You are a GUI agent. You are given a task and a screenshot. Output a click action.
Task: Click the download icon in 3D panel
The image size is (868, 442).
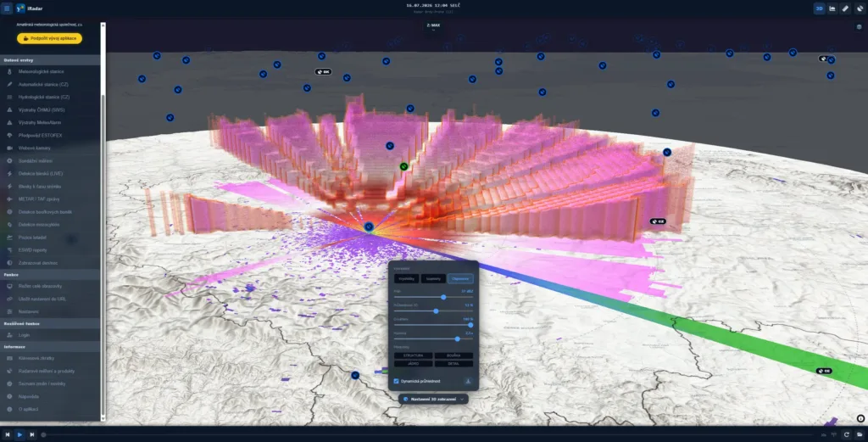[x=468, y=381]
